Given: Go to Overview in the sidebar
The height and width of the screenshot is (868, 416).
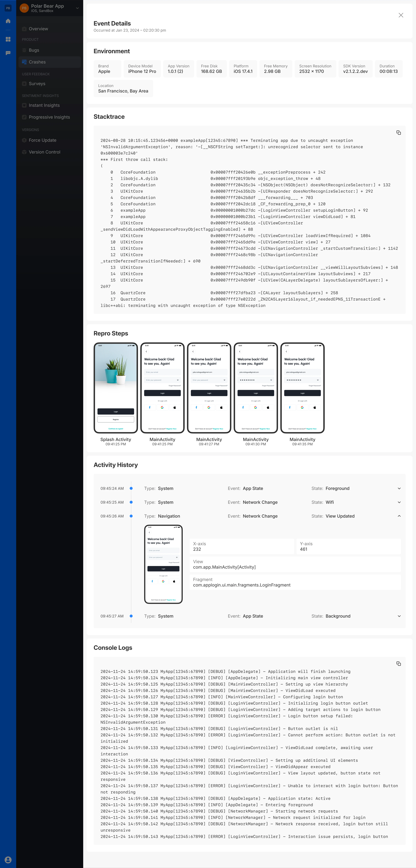Looking at the screenshot, I should 50,29.
